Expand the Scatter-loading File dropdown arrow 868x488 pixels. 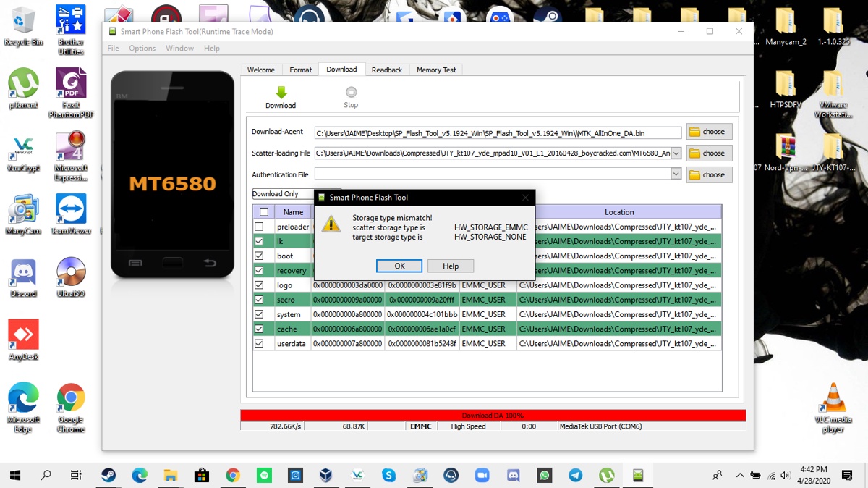click(x=676, y=153)
